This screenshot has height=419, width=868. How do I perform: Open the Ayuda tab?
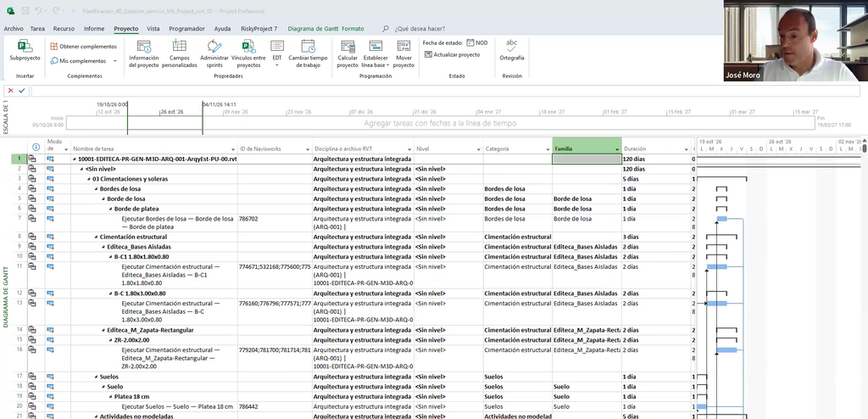coord(223,29)
